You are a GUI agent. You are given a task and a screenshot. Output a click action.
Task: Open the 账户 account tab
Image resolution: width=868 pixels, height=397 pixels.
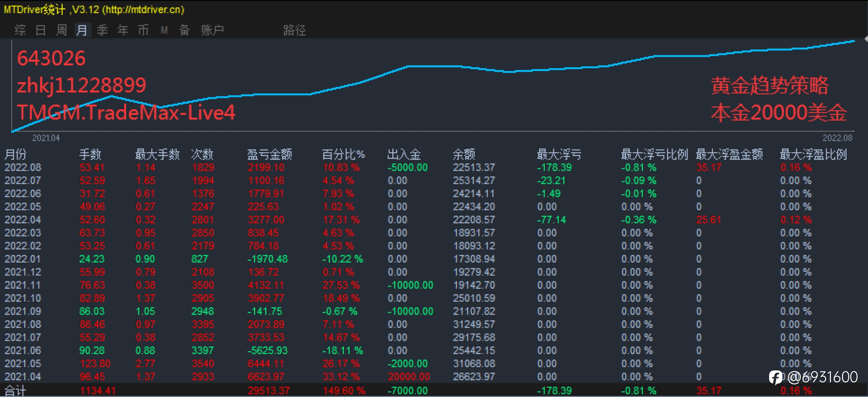point(212,30)
